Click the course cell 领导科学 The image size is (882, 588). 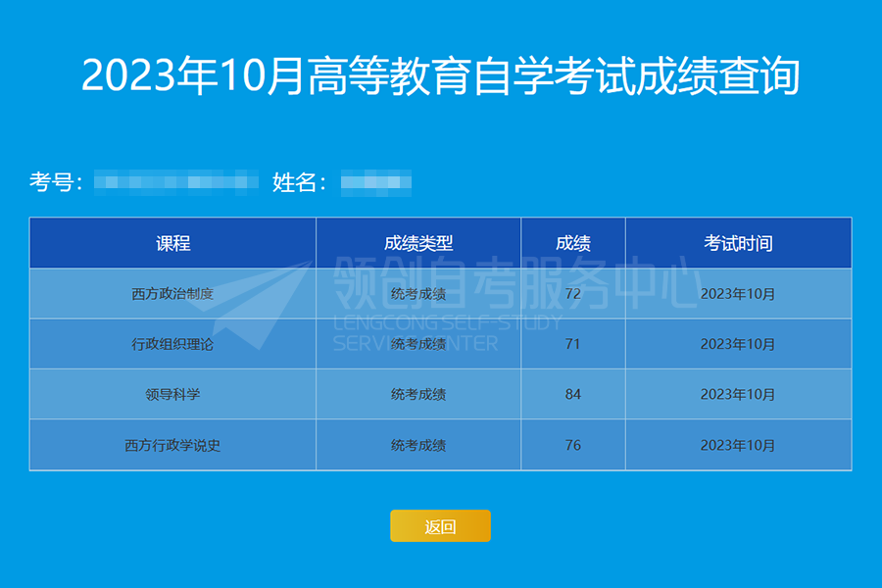point(172,394)
